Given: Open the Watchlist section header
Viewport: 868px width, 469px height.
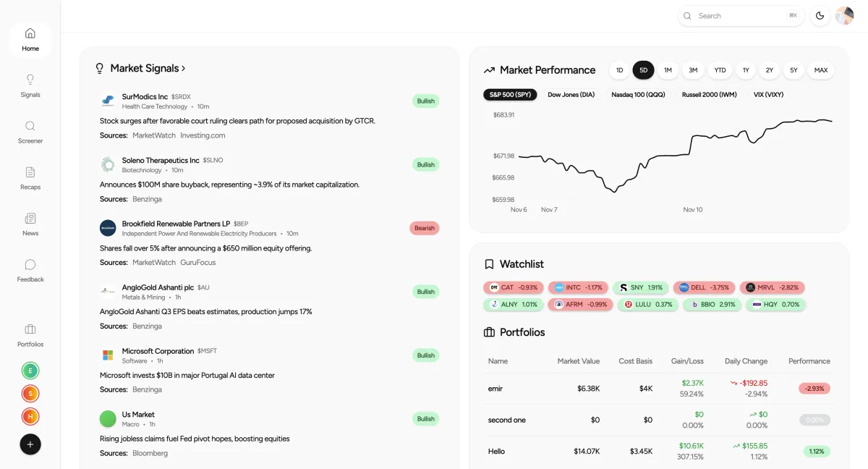Looking at the screenshot, I should [521, 264].
